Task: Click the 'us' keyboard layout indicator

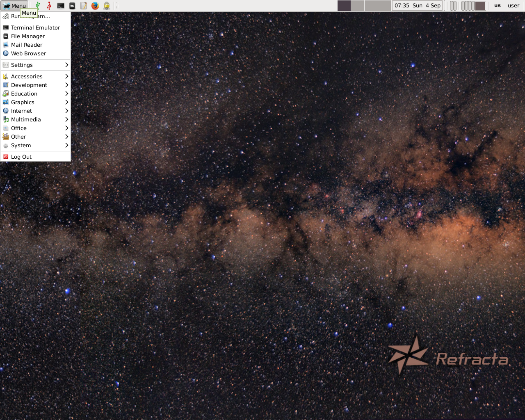Action: 498,6
